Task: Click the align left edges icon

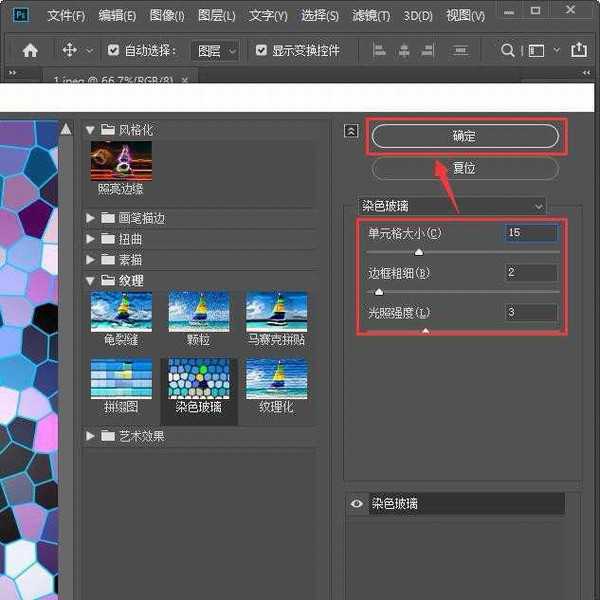Action: [379, 50]
